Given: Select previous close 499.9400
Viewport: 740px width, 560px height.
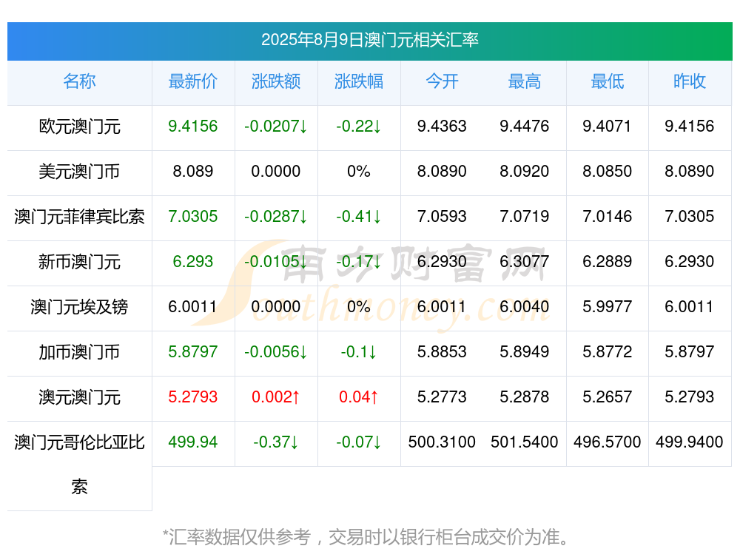Looking at the screenshot, I should coord(690,442).
